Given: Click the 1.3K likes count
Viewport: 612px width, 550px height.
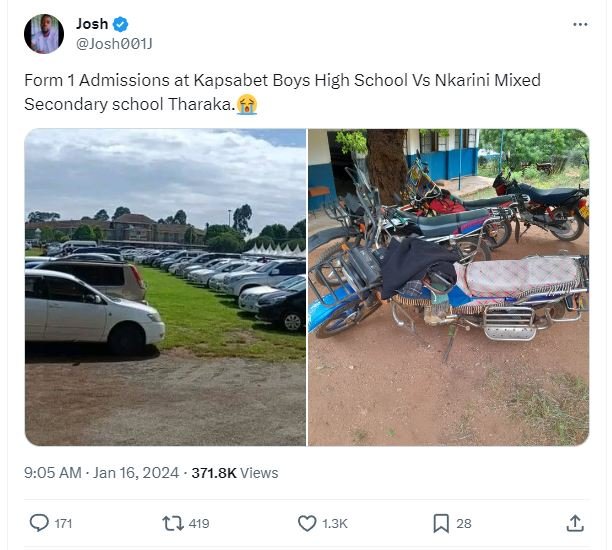Looking at the screenshot, I should pyautogui.click(x=336, y=523).
